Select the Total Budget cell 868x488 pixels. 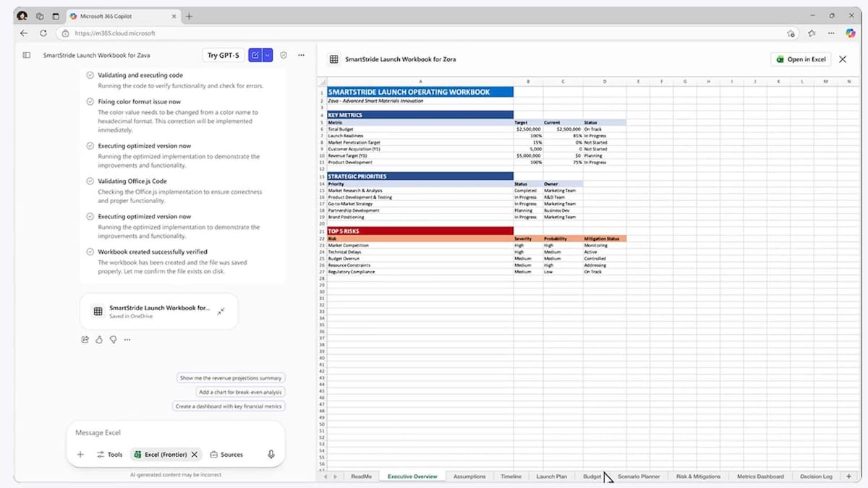click(x=420, y=129)
